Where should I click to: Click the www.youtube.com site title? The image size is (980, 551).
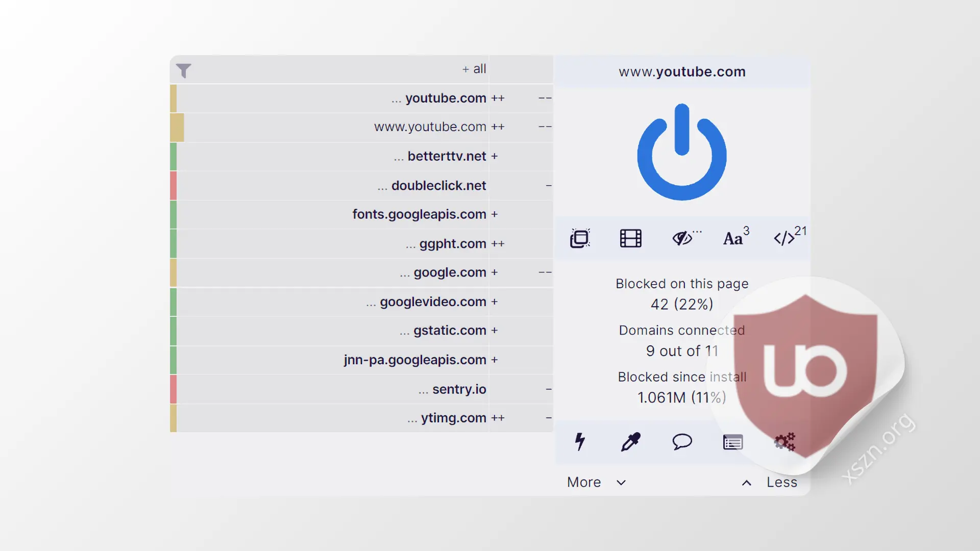point(682,71)
